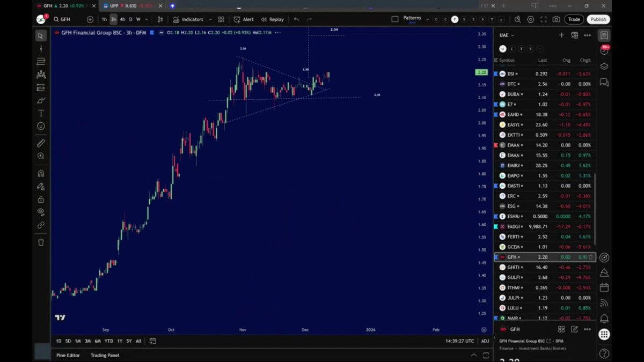This screenshot has height=362, width=644.
Task: Set chart range to YTD
Action: pos(108,341)
